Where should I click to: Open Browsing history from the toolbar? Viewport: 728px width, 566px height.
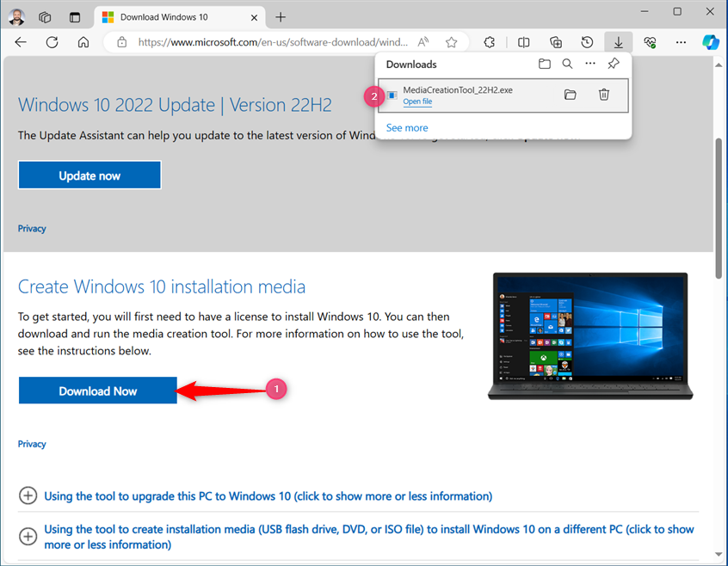tap(587, 42)
